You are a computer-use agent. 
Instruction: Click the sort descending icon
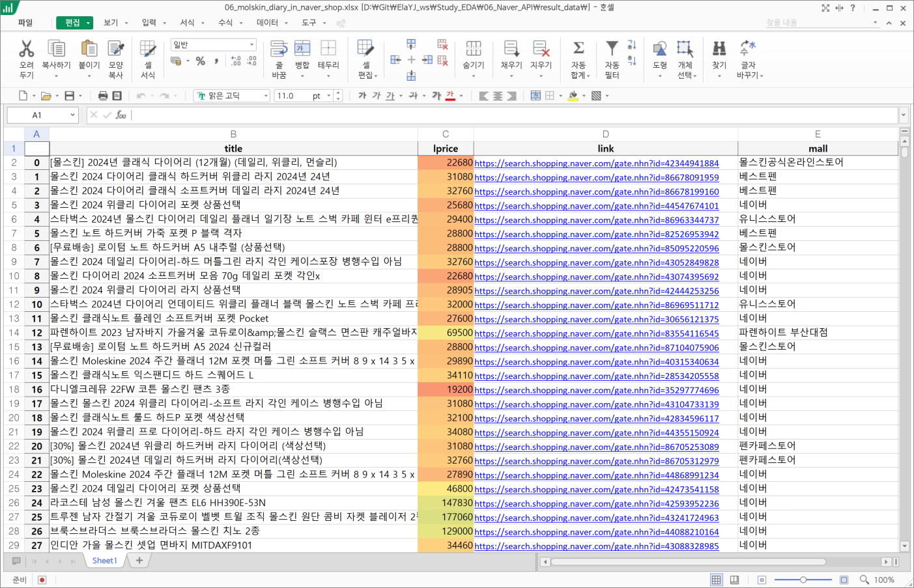pyautogui.click(x=631, y=61)
